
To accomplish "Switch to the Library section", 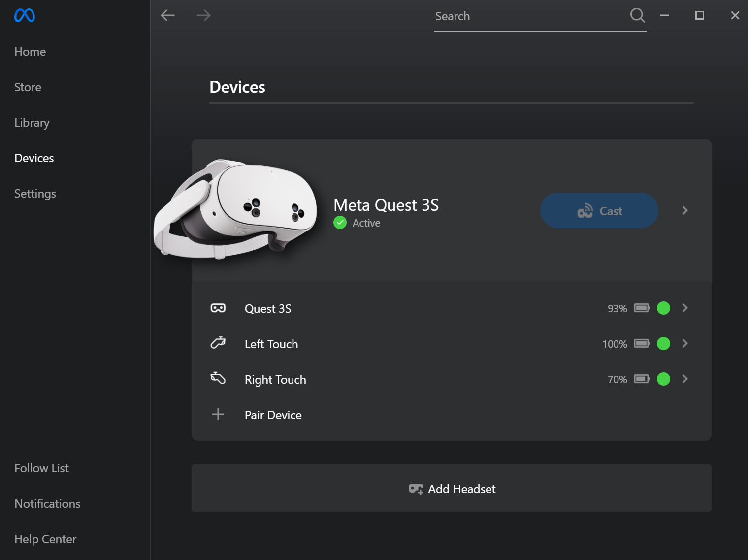I will click(x=32, y=122).
